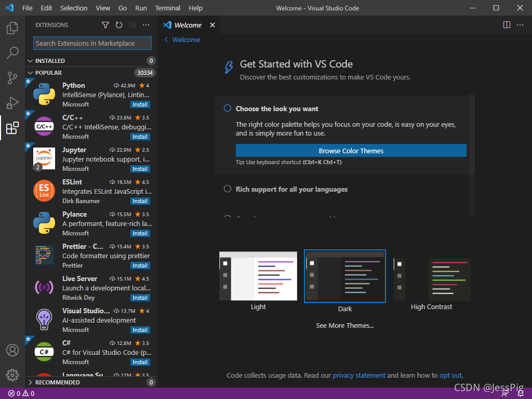Install the Live Server extension
Screen dimensions: 532x399
(140, 298)
